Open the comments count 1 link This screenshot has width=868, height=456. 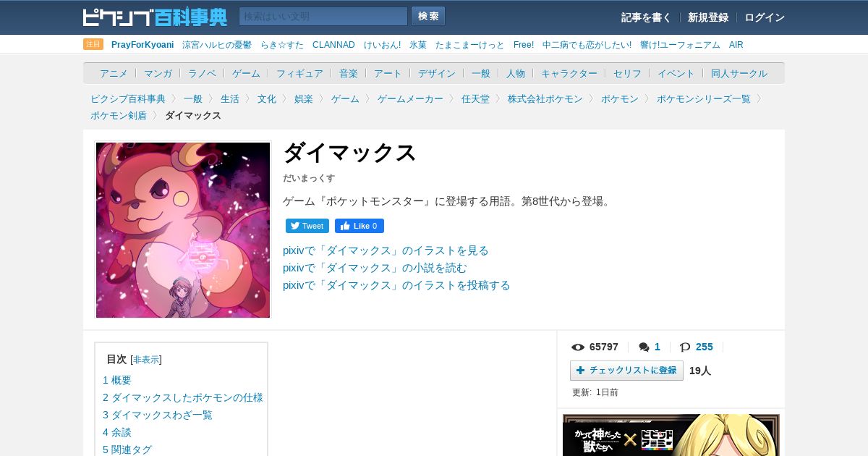(x=658, y=347)
